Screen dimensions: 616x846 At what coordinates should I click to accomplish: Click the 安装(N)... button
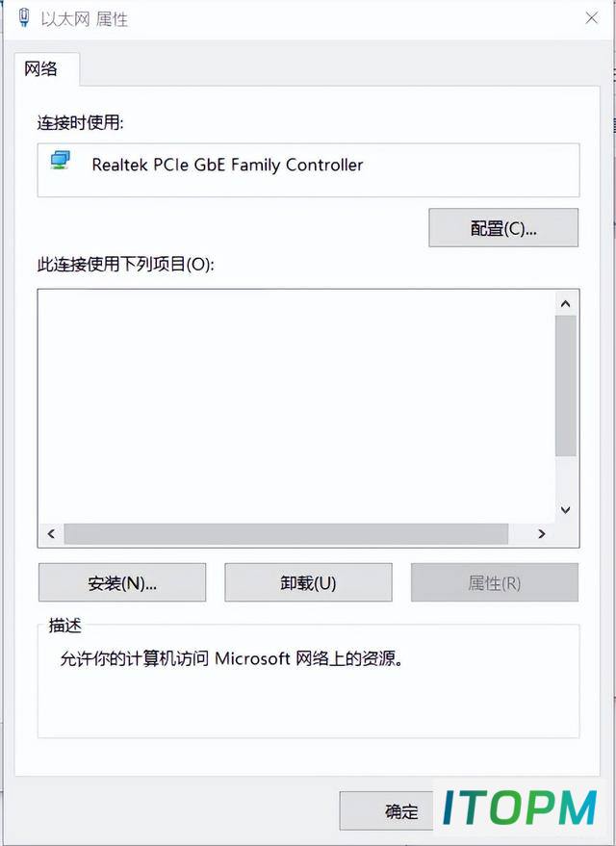(122, 582)
